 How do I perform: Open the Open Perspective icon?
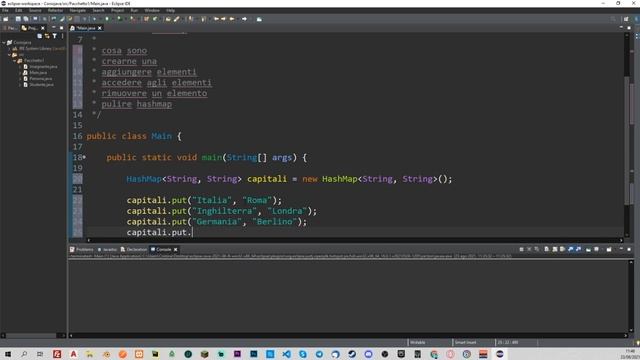point(626,19)
